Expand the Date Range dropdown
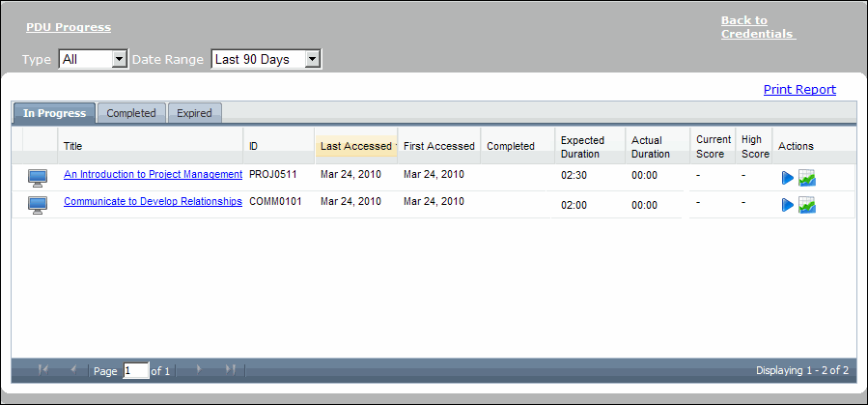868x405 pixels. [266, 60]
